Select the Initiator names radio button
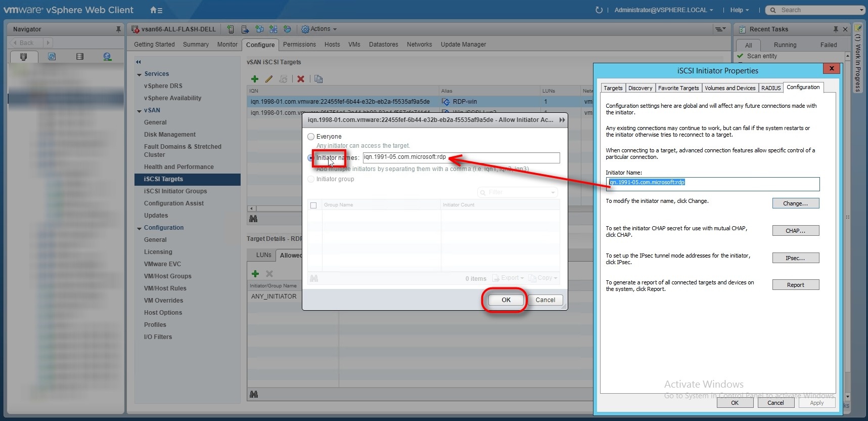 pyautogui.click(x=310, y=158)
